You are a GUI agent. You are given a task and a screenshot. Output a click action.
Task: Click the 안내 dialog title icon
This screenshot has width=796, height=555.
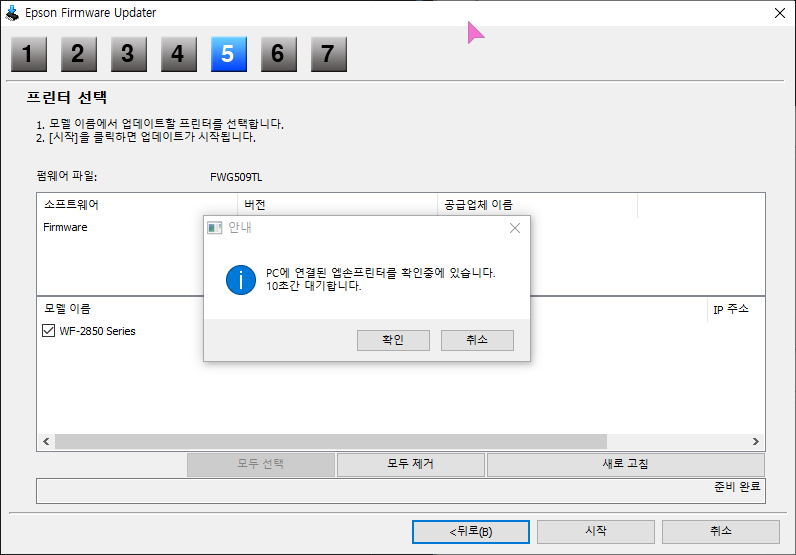[x=215, y=228]
